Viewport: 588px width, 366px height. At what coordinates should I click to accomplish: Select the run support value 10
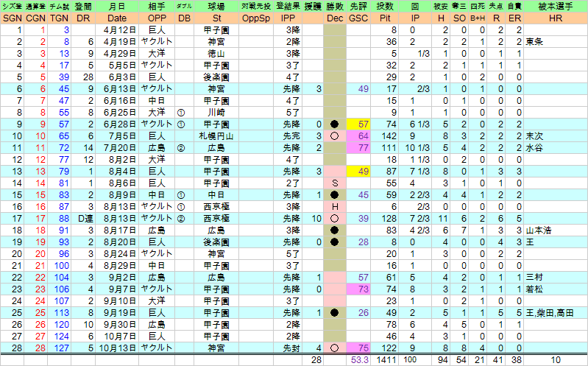[313, 219]
